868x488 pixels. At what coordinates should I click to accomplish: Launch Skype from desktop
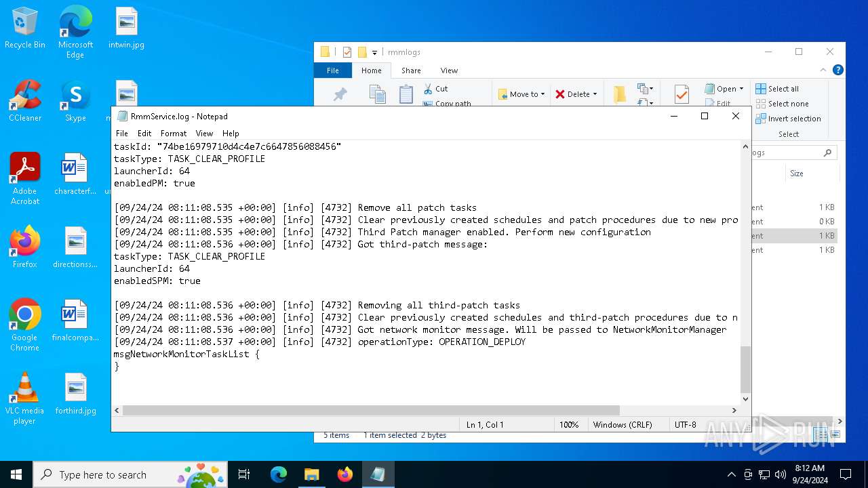75,102
